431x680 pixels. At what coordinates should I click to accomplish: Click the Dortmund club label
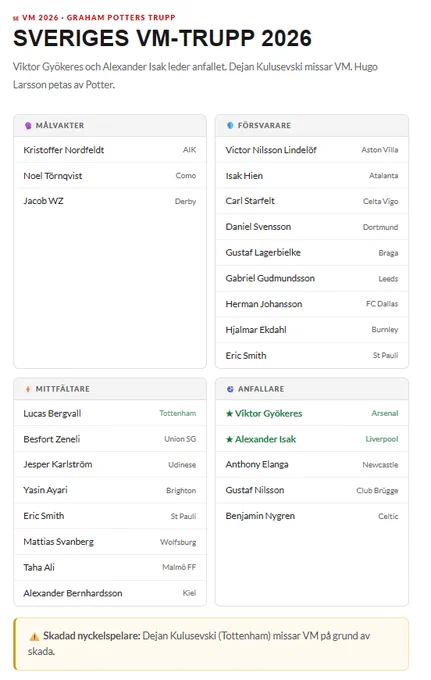pyautogui.click(x=380, y=227)
